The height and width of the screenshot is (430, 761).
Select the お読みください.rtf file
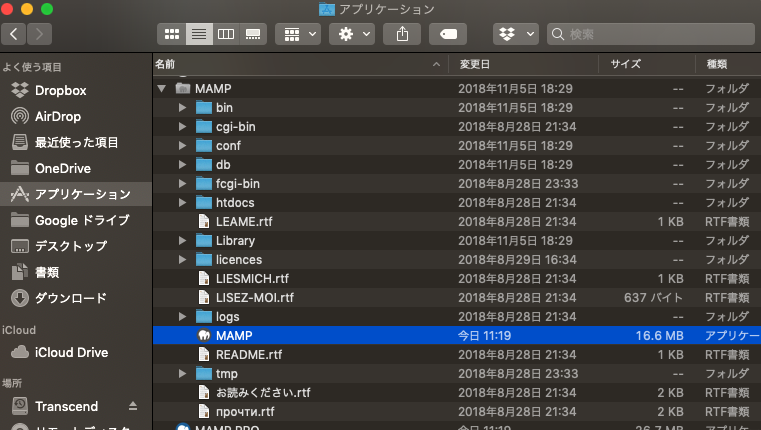point(456,392)
